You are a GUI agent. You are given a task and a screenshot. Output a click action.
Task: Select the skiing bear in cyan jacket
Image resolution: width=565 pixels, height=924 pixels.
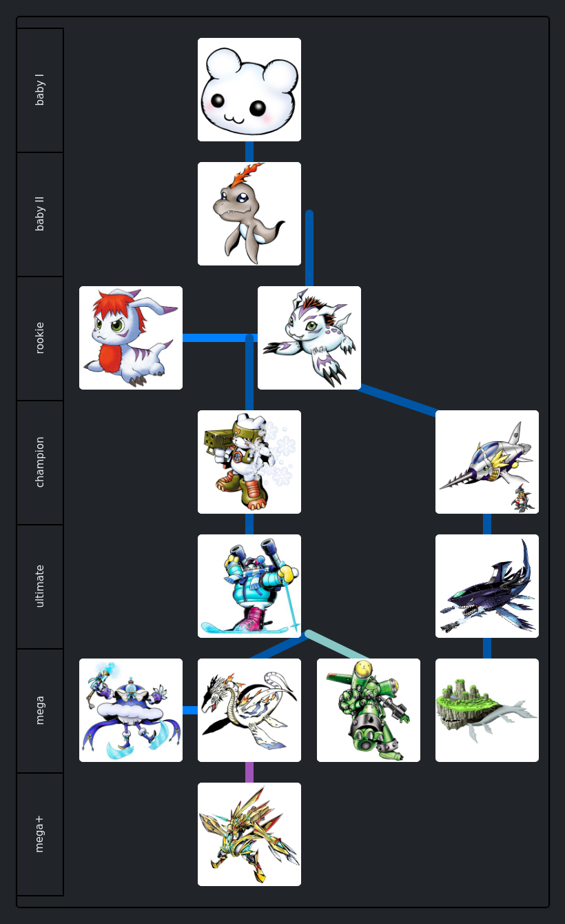[249, 586]
